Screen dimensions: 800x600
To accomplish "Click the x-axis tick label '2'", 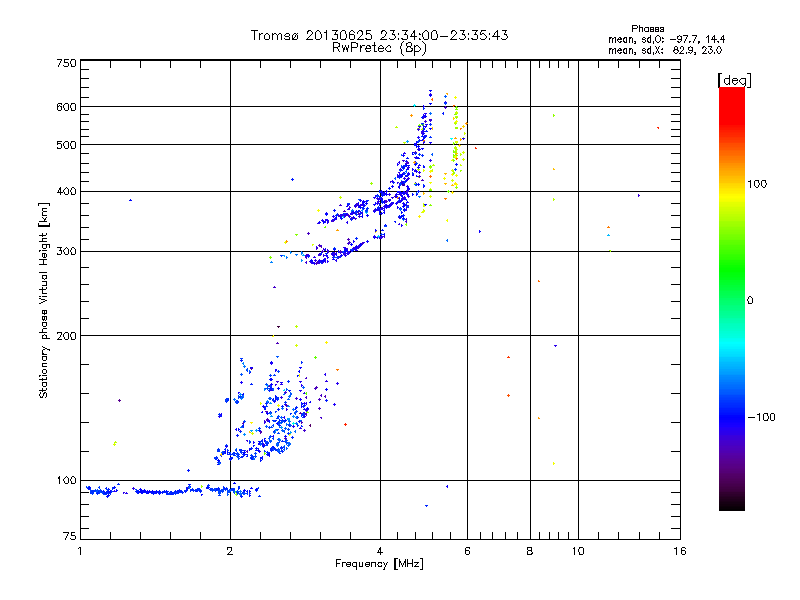I will point(230,551).
